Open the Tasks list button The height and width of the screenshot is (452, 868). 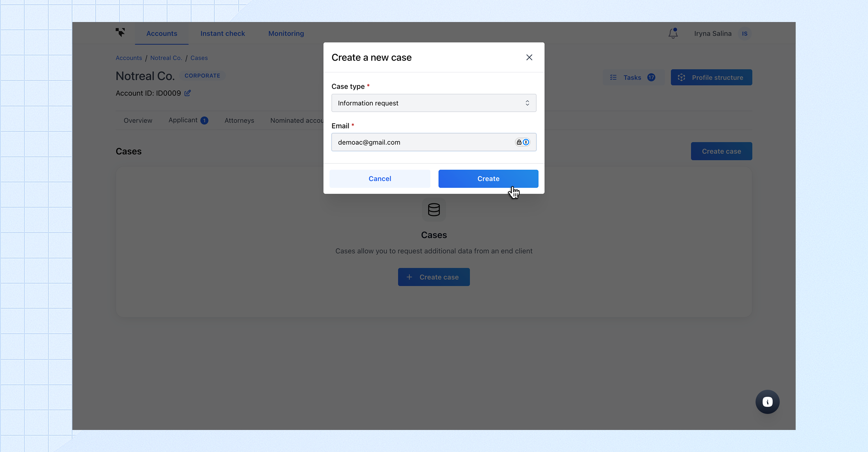[x=632, y=77]
